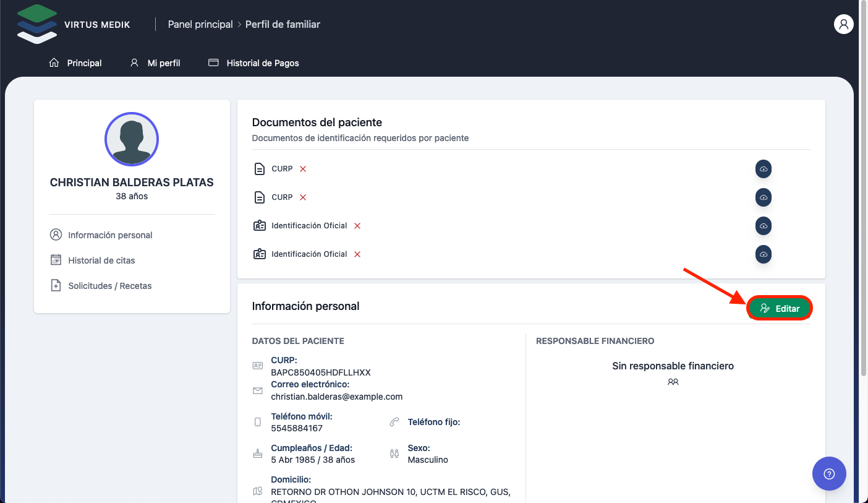Click the Perfil de familiar breadcrumb
Screen dimensions: 868x503
point(283,25)
